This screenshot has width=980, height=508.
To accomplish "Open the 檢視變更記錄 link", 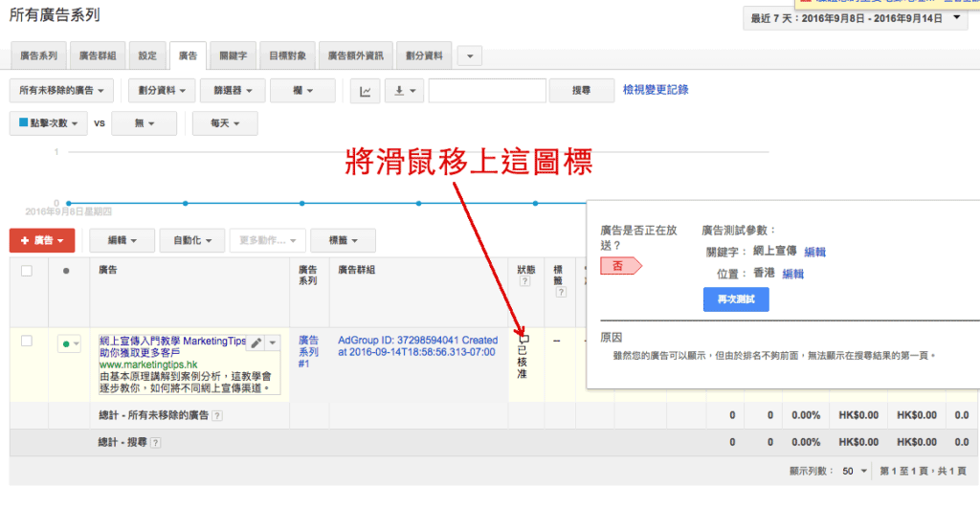I will (x=656, y=89).
